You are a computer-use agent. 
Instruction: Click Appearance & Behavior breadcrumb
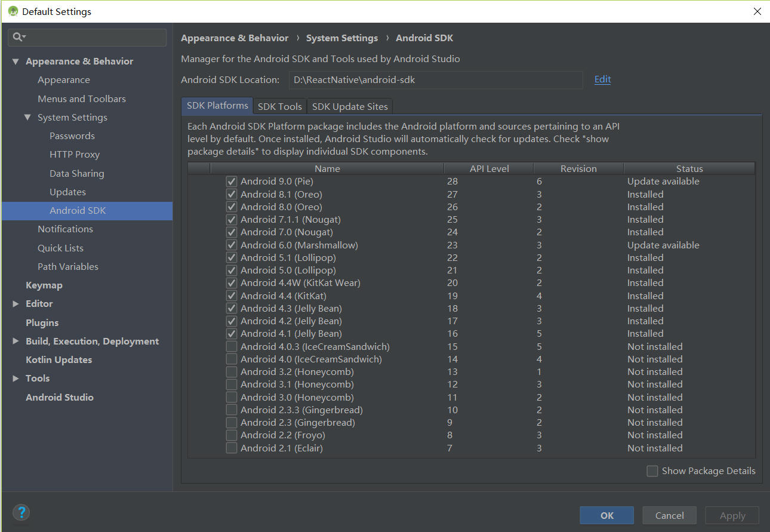[x=235, y=38]
